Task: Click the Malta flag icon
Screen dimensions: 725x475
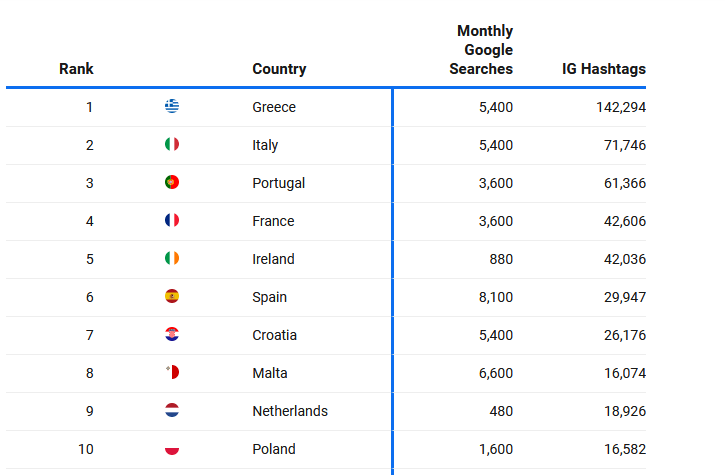Action: tap(172, 372)
